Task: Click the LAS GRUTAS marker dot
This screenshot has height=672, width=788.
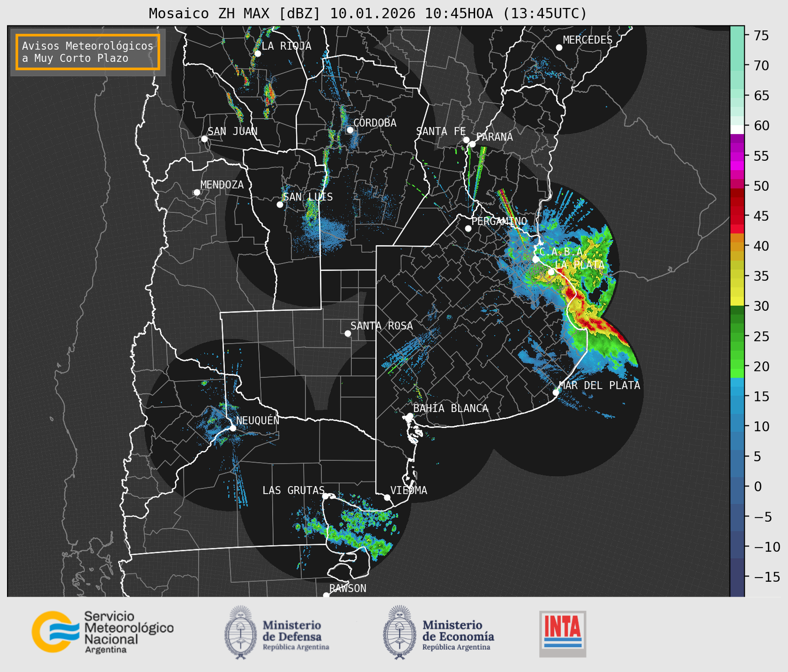Action: tap(326, 496)
